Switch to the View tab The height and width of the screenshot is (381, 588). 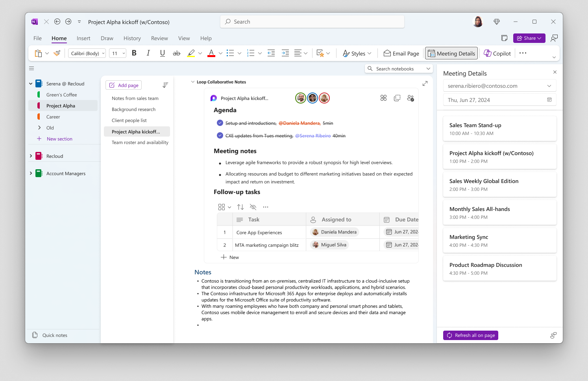click(184, 38)
